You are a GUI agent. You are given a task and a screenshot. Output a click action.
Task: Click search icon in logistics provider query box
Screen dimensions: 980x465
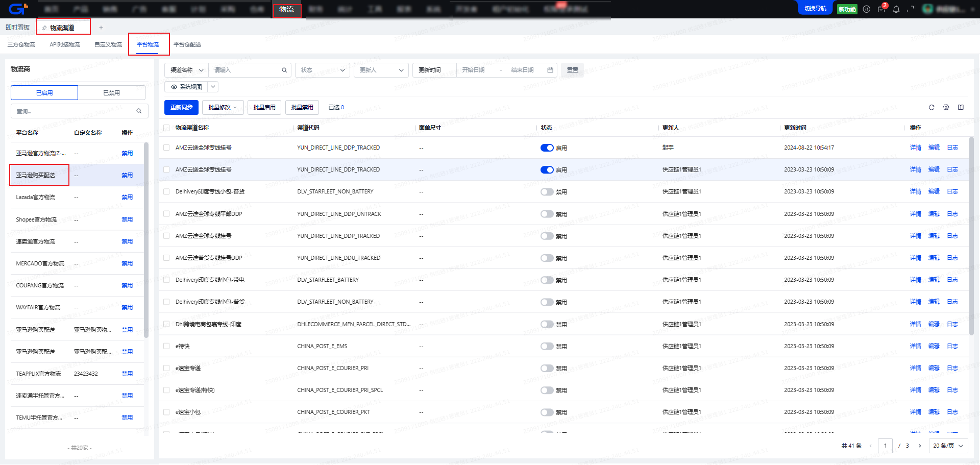pyautogui.click(x=139, y=111)
